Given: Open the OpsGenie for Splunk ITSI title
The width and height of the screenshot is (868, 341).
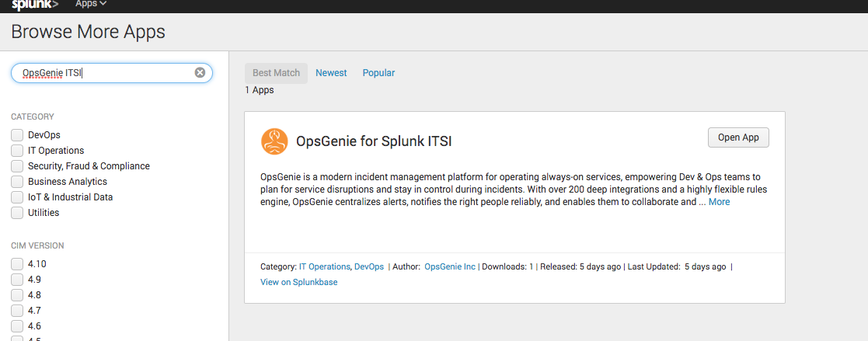Looking at the screenshot, I should click(375, 141).
